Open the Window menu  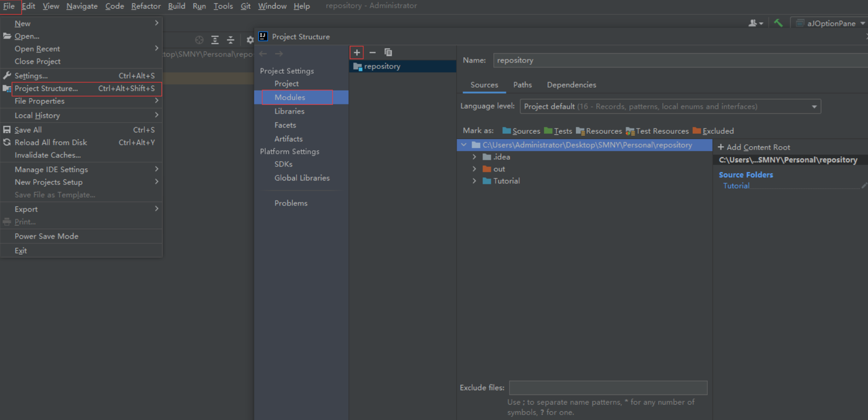272,6
